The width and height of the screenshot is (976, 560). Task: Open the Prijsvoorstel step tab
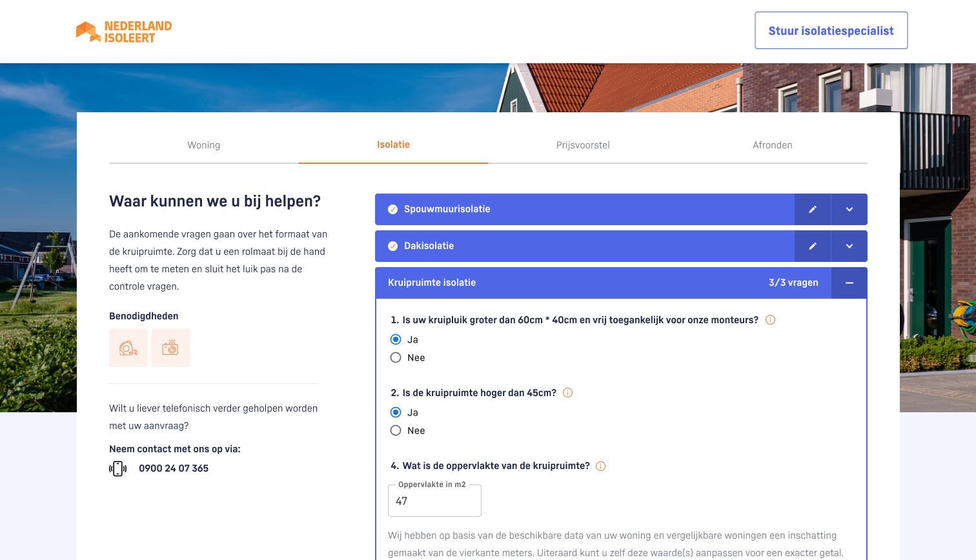click(x=583, y=145)
